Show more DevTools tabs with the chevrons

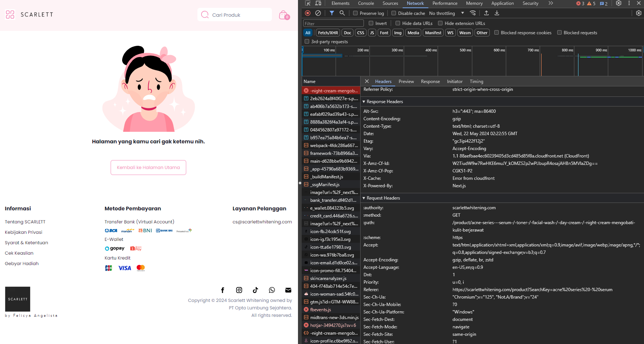click(551, 3)
